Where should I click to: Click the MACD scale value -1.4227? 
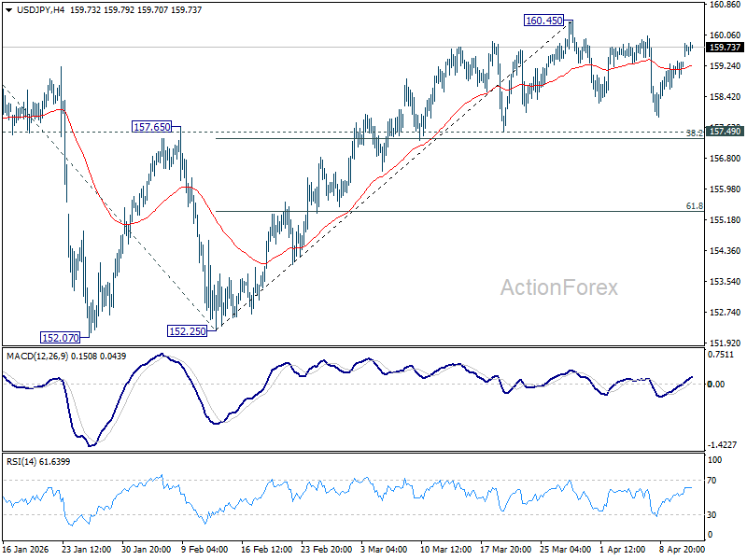pos(722,445)
